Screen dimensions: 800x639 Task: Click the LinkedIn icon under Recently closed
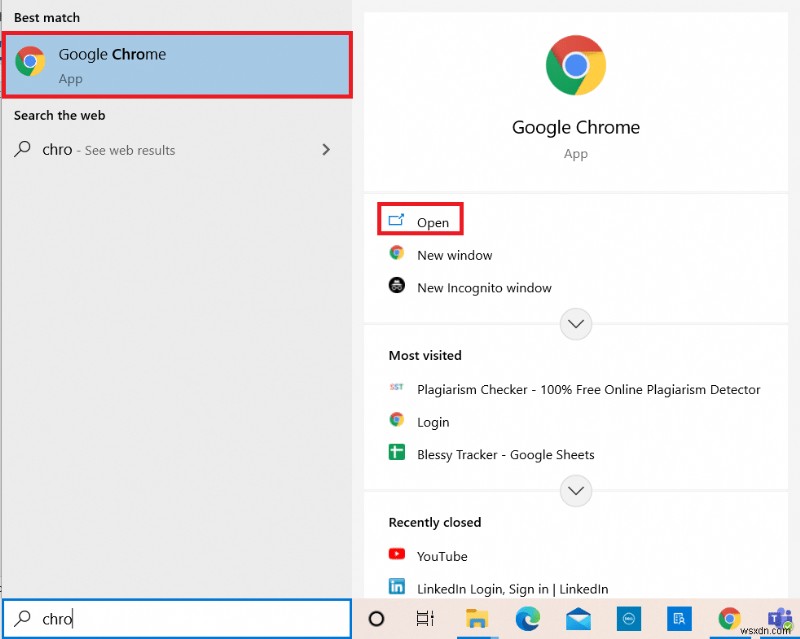coord(398,588)
